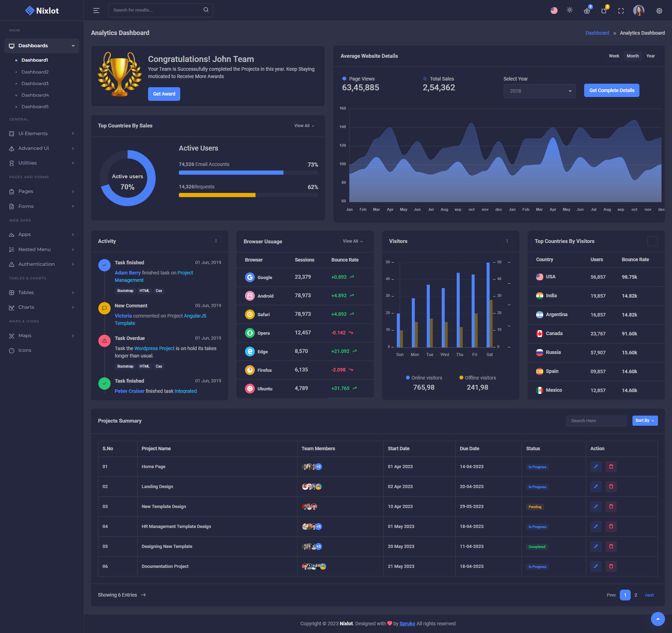Image resolution: width=672 pixels, height=633 pixels.
Task: Click the Search Here project field
Action: (596, 421)
